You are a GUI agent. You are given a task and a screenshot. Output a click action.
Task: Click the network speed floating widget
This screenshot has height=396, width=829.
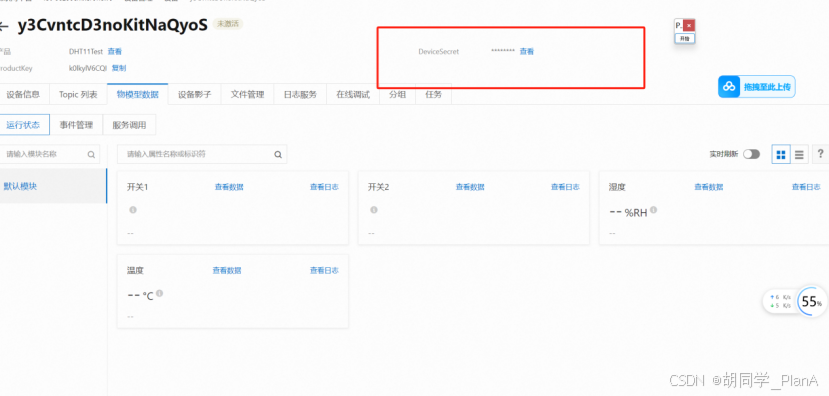(780, 301)
